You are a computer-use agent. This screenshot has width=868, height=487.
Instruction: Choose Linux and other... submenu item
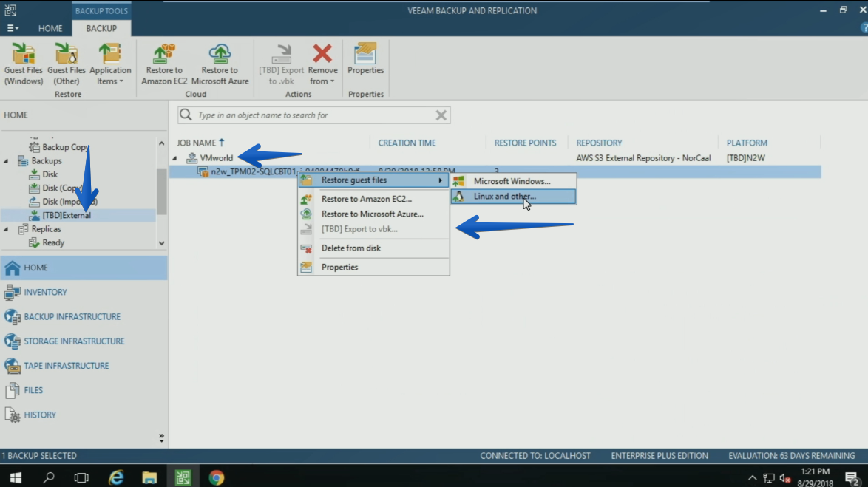click(513, 197)
